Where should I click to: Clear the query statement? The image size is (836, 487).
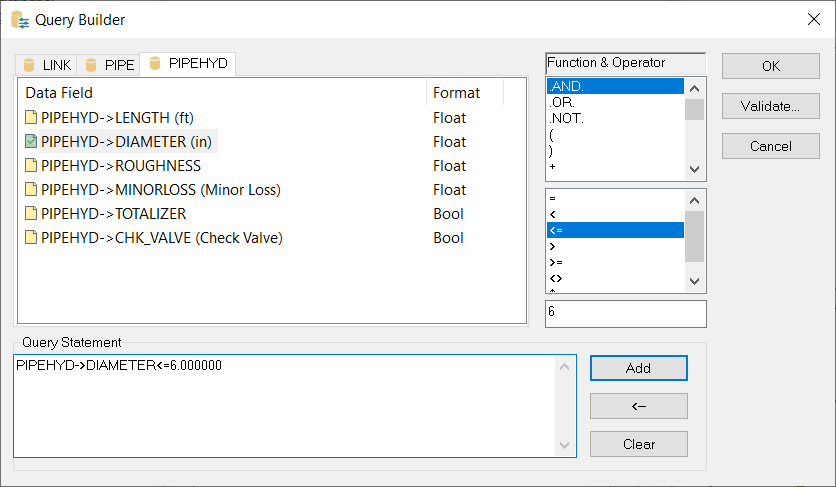(x=638, y=444)
